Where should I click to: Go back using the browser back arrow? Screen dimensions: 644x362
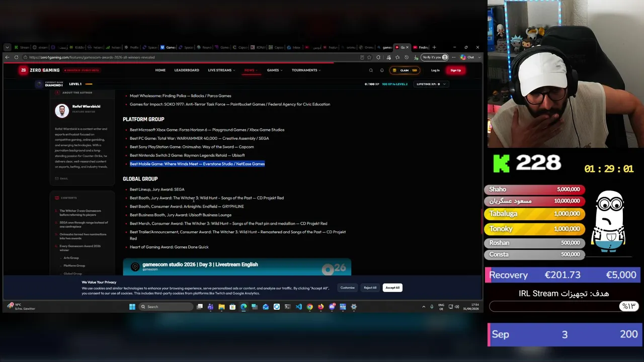pos(7,57)
